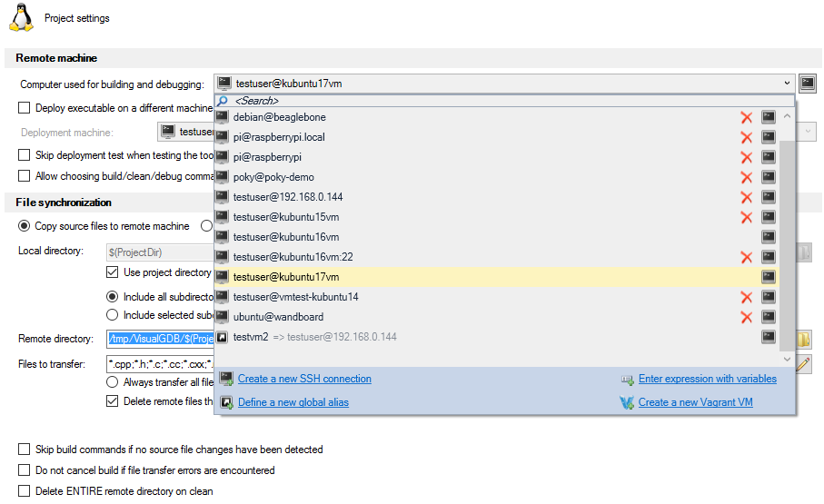Image resolution: width=824 pixels, height=504 pixels.
Task: Enable Deploy executable on a different machine
Action: [x=25, y=108]
